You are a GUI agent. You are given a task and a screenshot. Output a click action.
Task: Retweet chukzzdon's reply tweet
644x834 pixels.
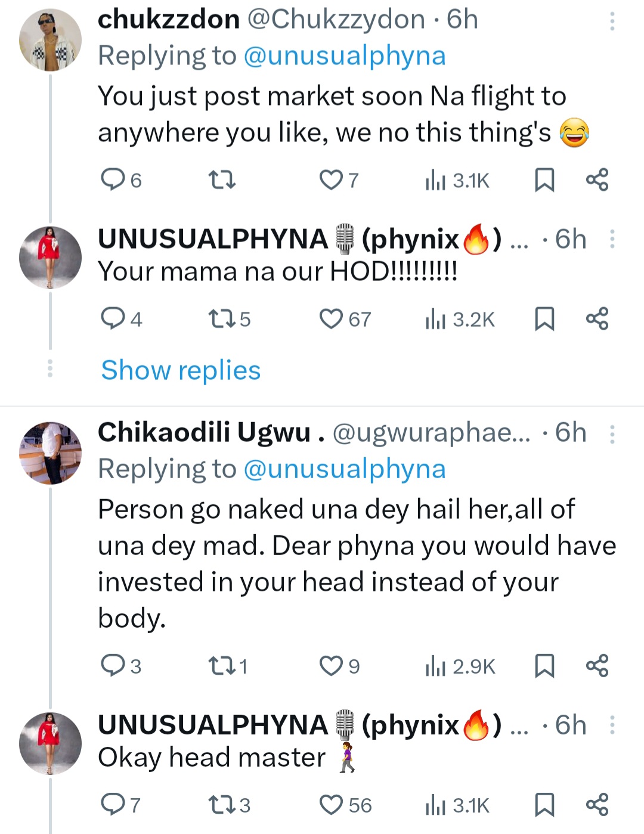[x=222, y=179]
